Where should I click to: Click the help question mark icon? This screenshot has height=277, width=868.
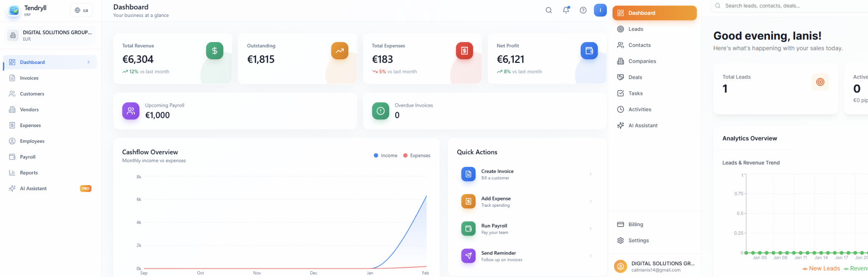(583, 10)
